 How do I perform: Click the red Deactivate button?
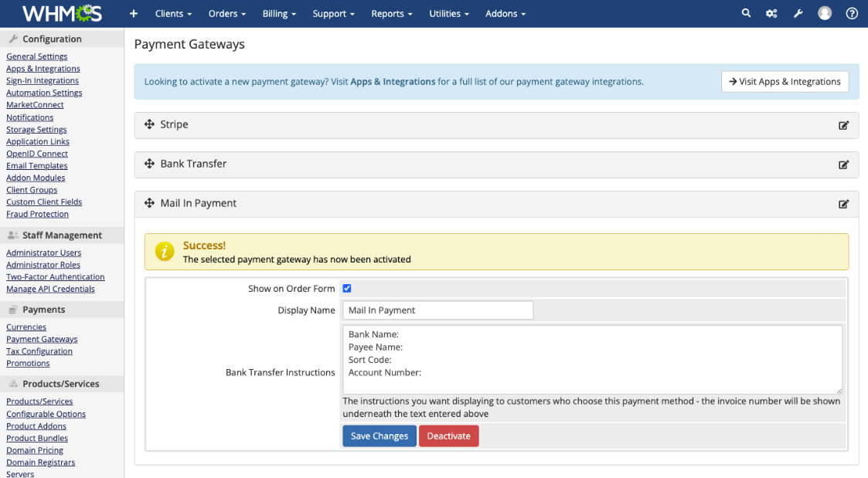[x=448, y=436]
